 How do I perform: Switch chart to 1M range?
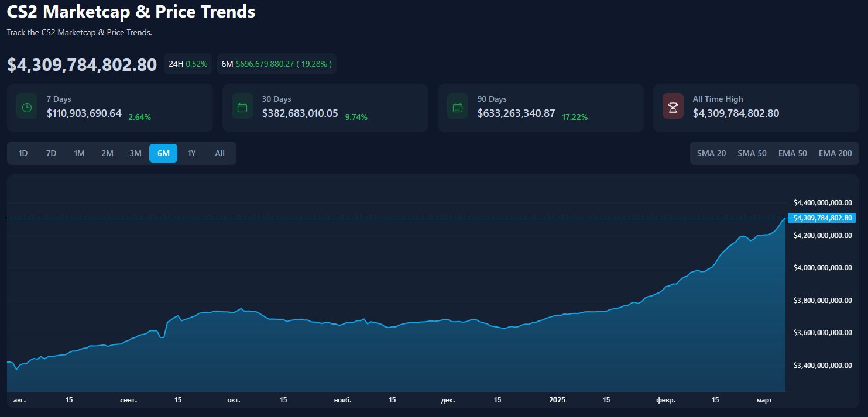tap(79, 153)
